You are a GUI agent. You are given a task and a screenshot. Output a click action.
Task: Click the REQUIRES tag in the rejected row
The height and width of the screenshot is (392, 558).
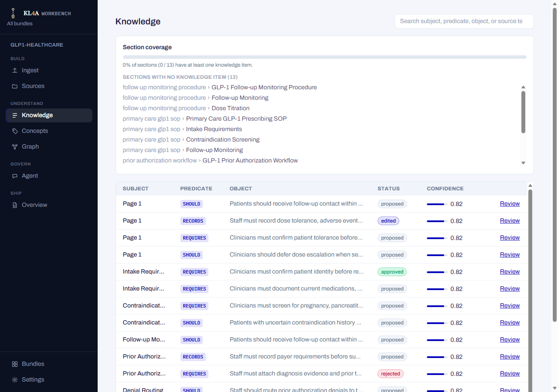pyautogui.click(x=194, y=374)
